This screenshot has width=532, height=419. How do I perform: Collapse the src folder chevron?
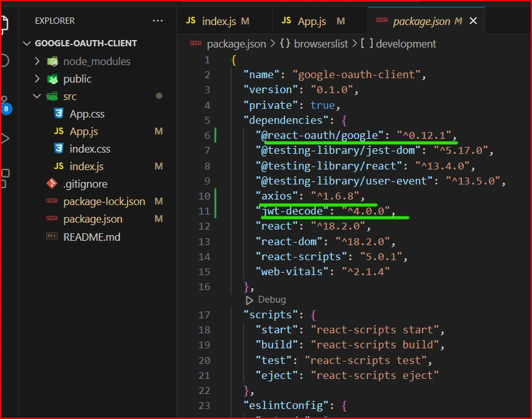click(37, 96)
